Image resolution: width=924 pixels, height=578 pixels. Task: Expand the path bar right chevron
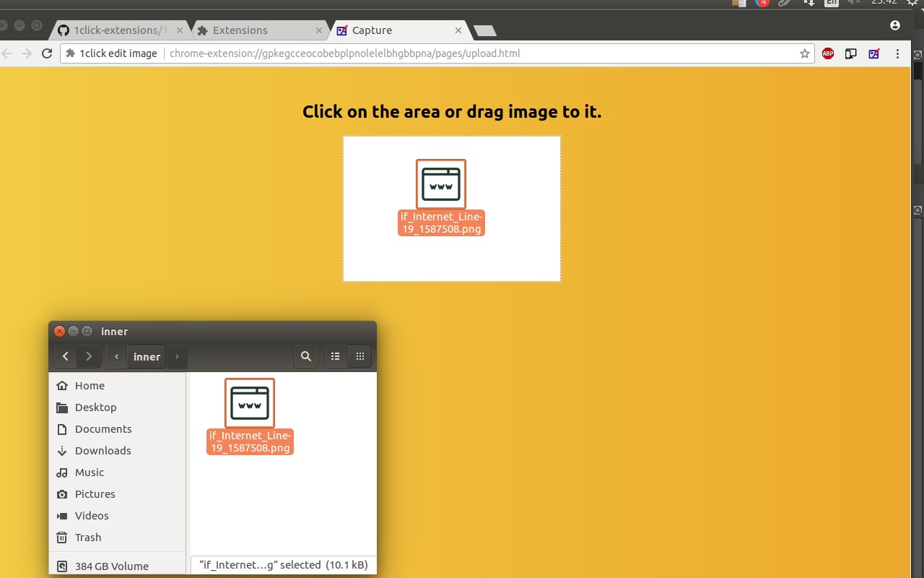pyautogui.click(x=177, y=356)
